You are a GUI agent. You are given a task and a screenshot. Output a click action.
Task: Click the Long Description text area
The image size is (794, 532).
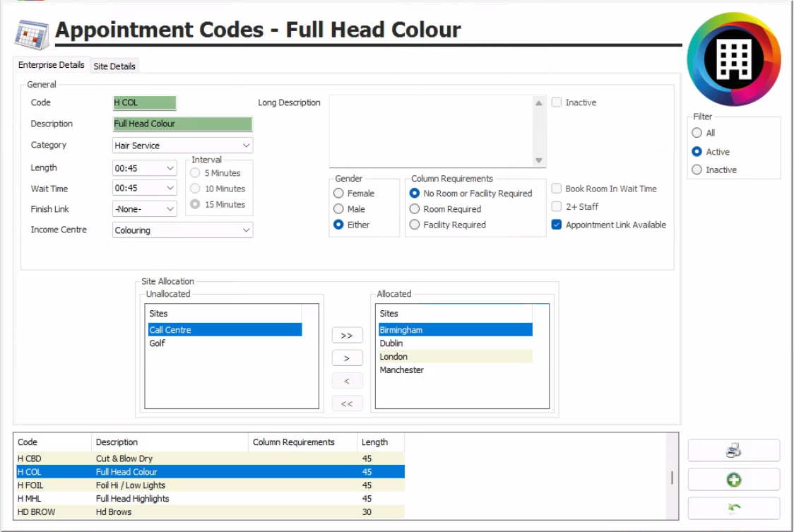pyautogui.click(x=431, y=131)
